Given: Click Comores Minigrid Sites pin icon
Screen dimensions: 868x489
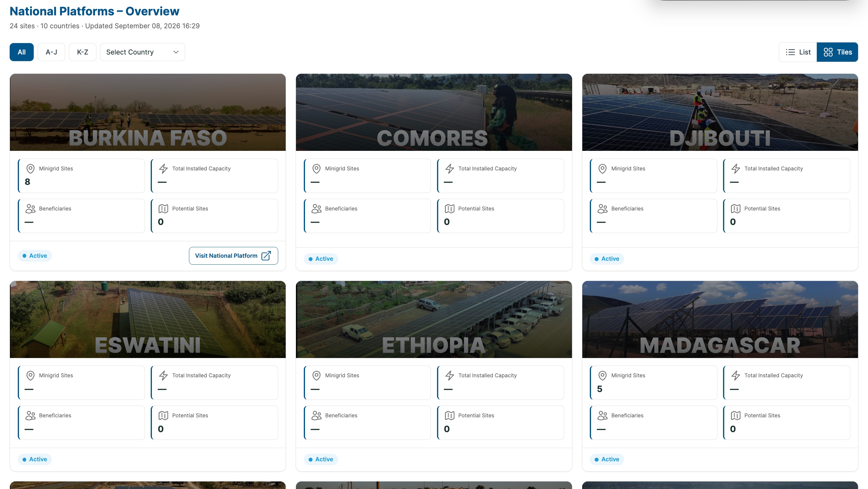Looking at the screenshot, I should pyautogui.click(x=316, y=169).
